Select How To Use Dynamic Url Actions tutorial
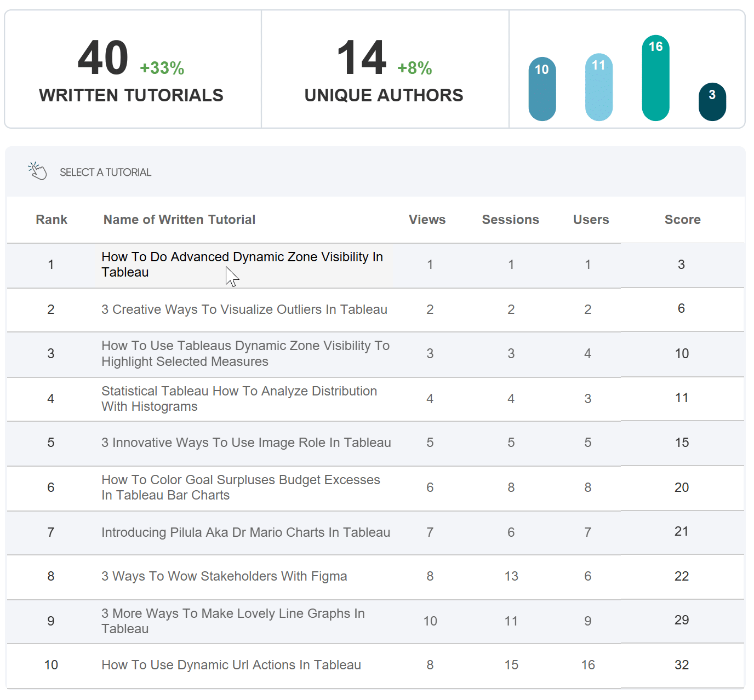Screen dimensions: 754x700 pyautogui.click(x=231, y=665)
